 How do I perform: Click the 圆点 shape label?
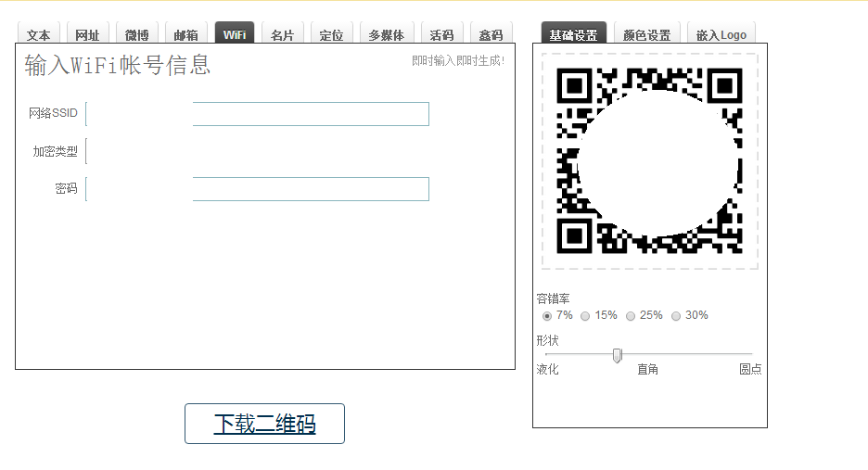tap(750, 369)
